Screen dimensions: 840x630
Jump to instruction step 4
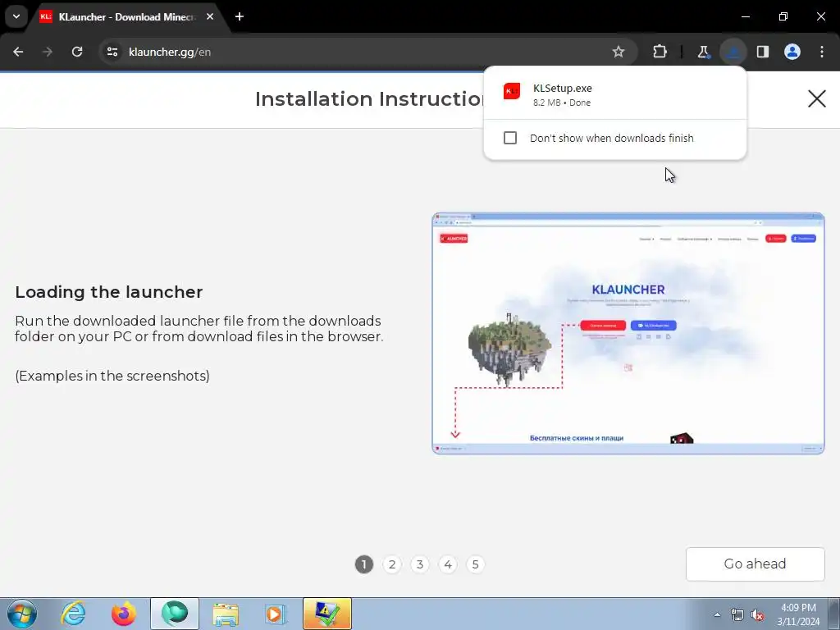[448, 564]
